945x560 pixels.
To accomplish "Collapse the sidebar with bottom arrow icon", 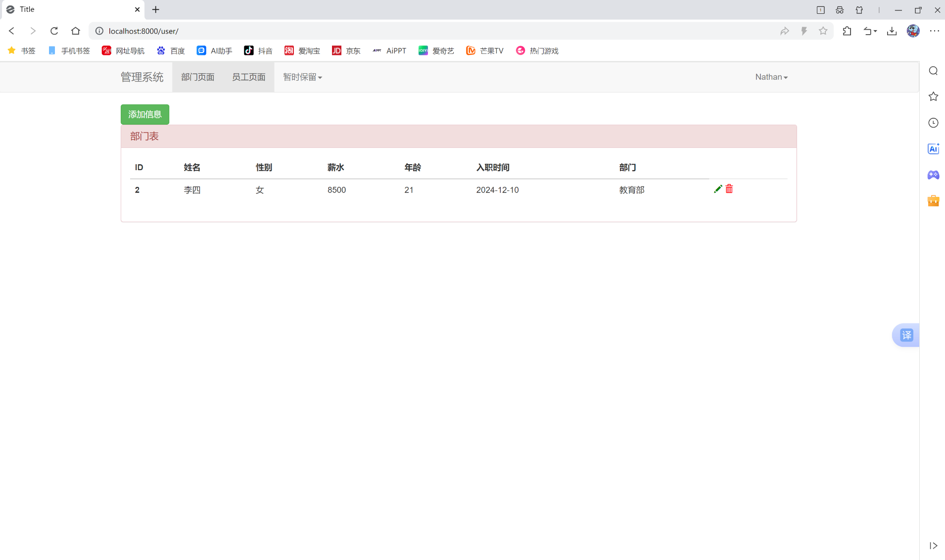I will 934,546.
